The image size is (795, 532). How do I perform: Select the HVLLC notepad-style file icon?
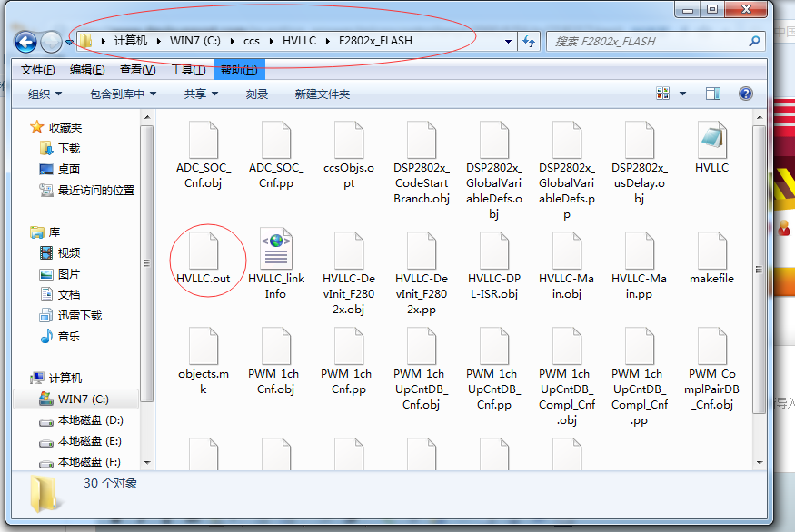click(x=711, y=140)
